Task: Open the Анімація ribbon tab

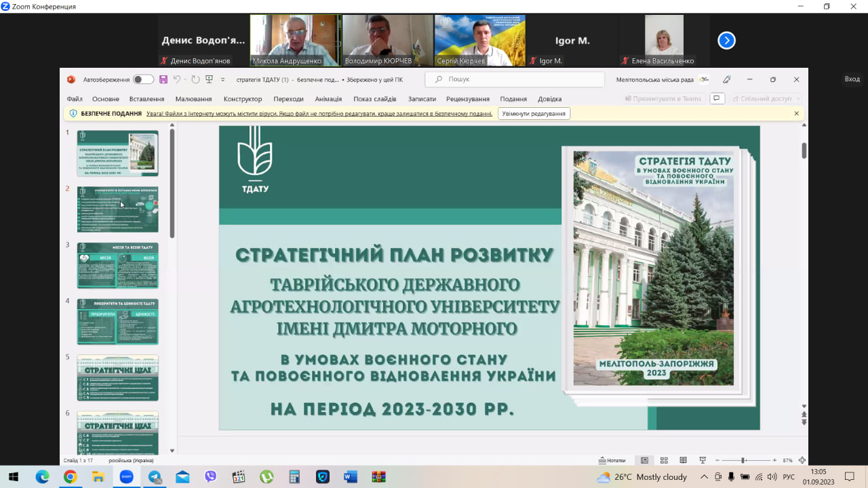Action: click(x=328, y=99)
